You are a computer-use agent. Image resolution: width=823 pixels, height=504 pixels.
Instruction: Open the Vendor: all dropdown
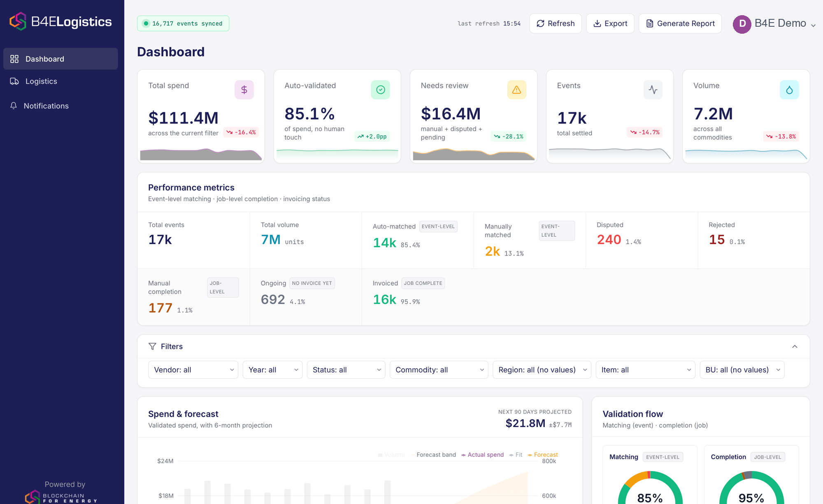193,370
